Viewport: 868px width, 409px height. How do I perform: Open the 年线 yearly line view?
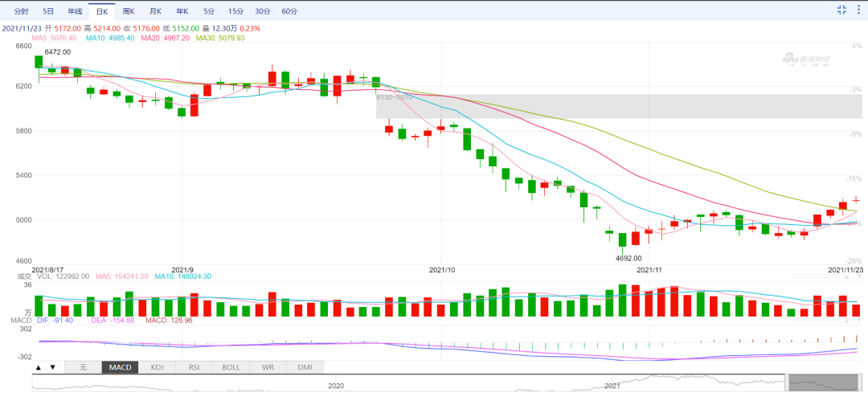(75, 11)
